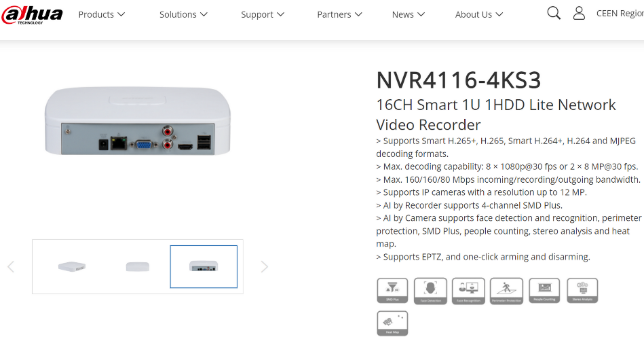
Task: Show next product image with right arrow
Action: pyautogui.click(x=265, y=267)
